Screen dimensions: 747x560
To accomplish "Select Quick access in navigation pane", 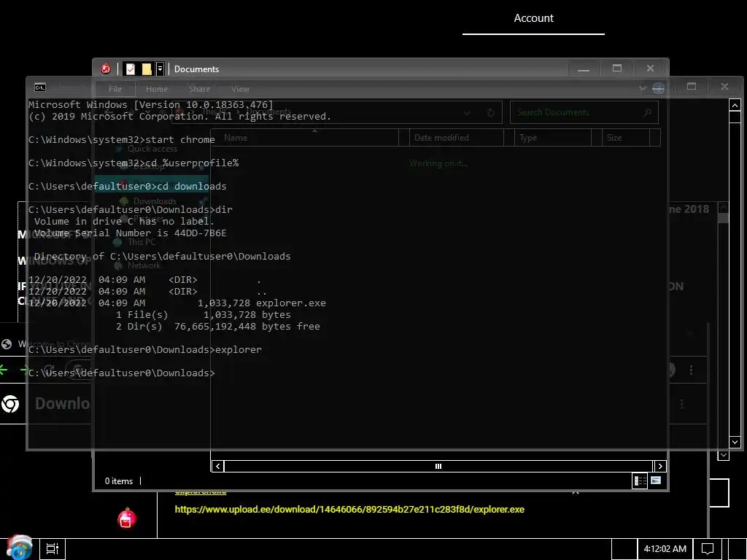I will (152, 149).
